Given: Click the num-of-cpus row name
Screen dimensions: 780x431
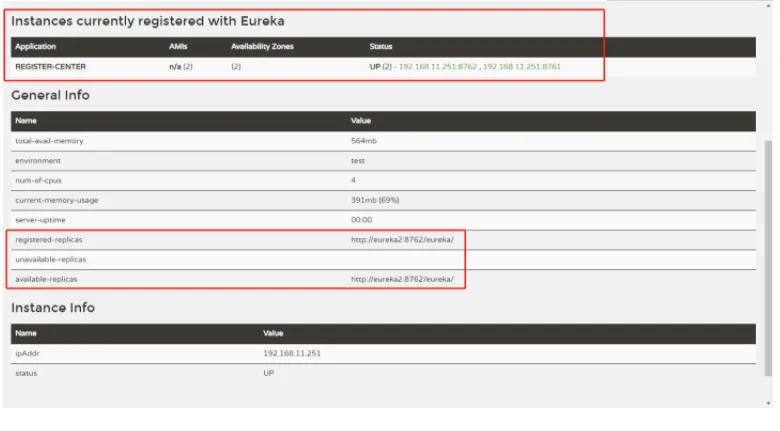Looking at the screenshot, I should pos(38,180).
